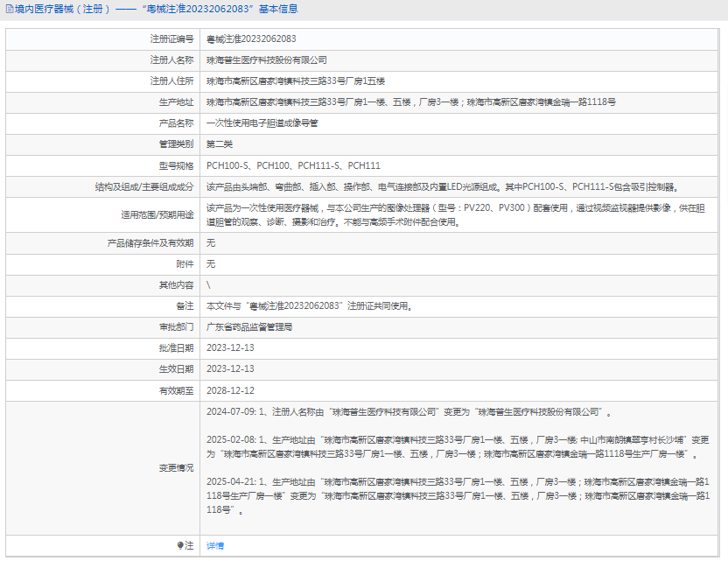Viewport: 728px width, 561px height.
Task: Click the structure description starting 该产品由头端部
Action: 443,186
